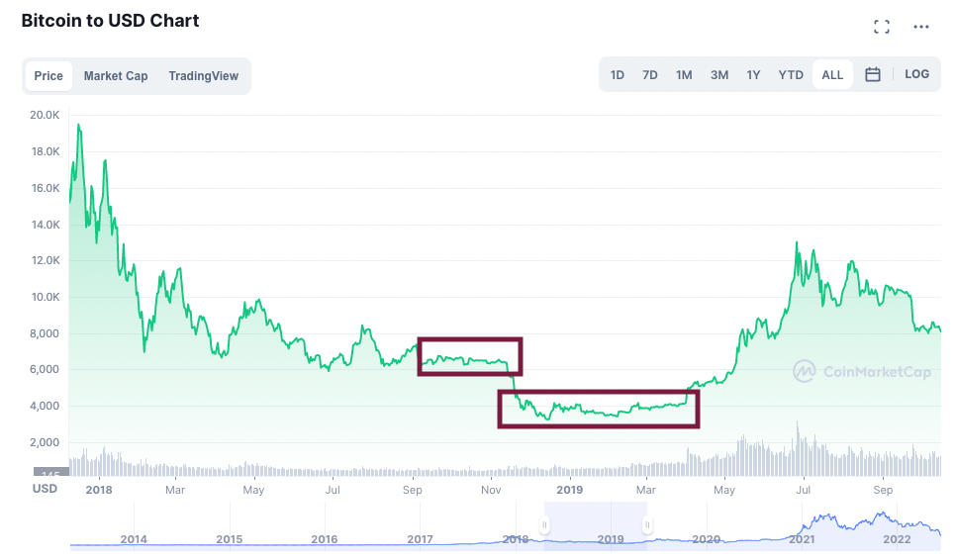
Task: Click the price peak near 2018 start
Action: pyautogui.click(x=78, y=126)
